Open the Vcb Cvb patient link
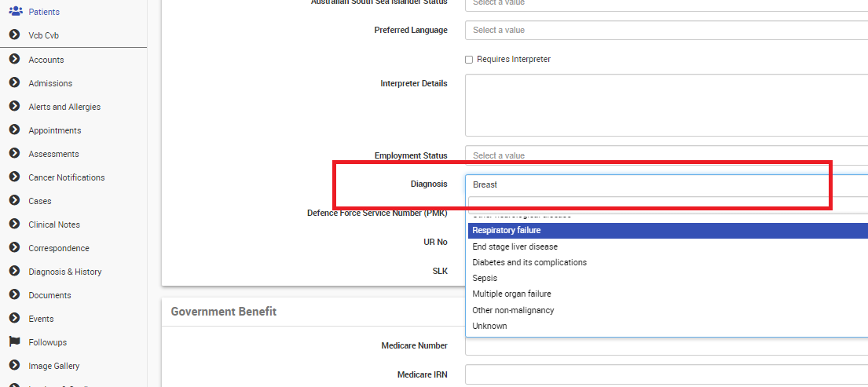 tap(44, 35)
